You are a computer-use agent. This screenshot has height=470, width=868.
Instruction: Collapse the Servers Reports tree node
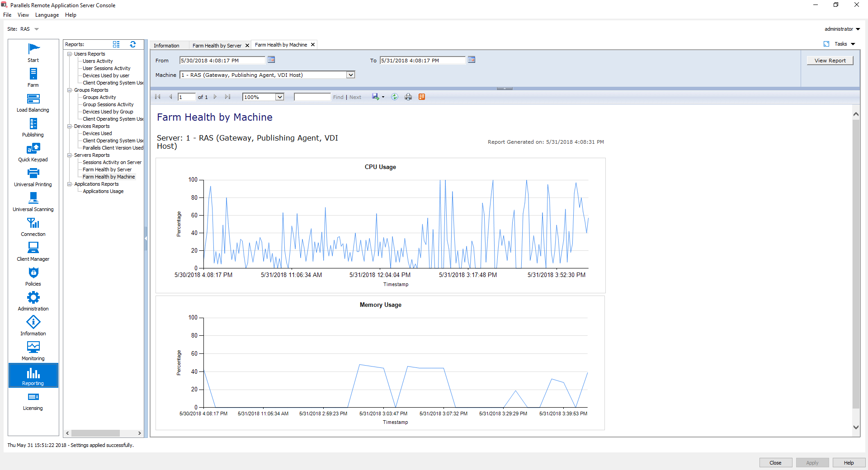click(70, 155)
